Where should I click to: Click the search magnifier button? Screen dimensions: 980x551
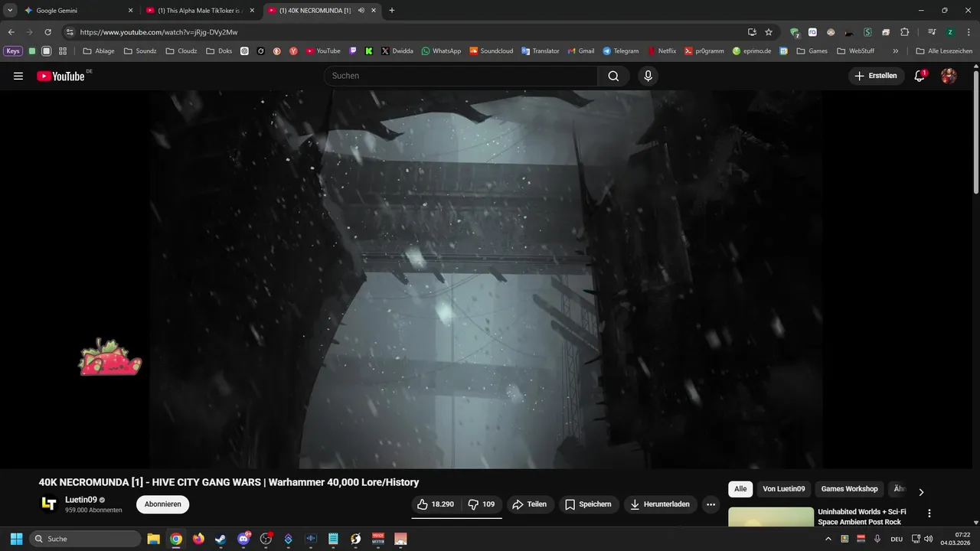tap(613, 76)
